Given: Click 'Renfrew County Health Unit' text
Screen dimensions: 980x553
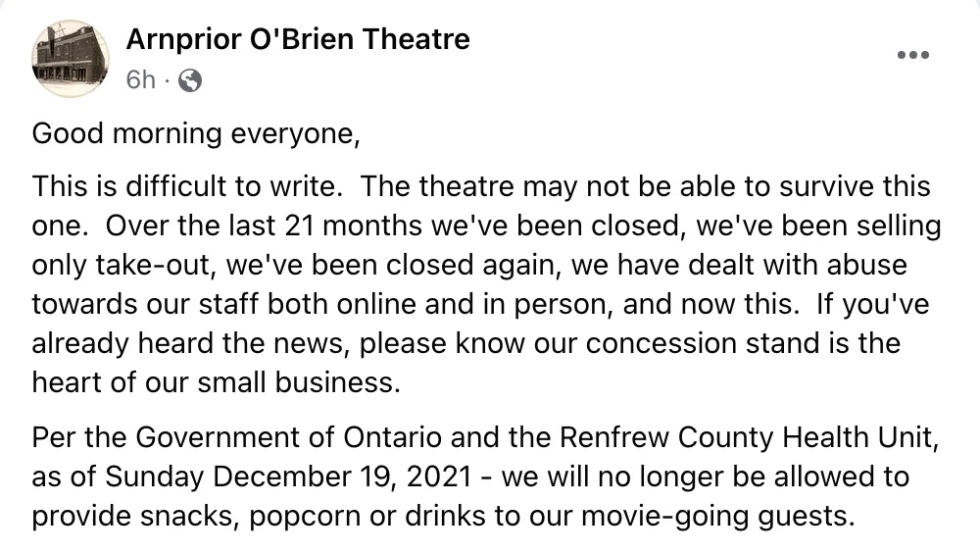Looking at the screenshot, I should pyautogui.click(x=746, y=437).
